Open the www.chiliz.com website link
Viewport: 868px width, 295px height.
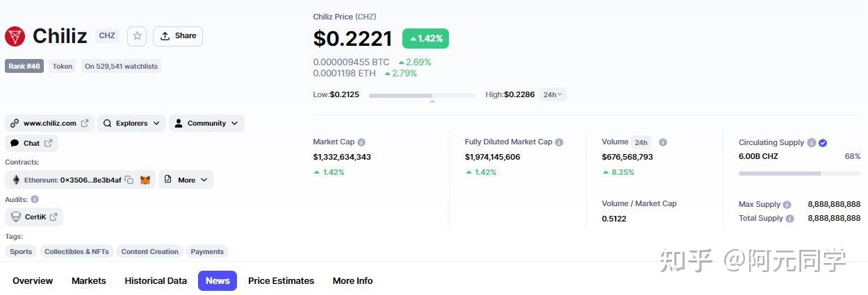[49, 124]
